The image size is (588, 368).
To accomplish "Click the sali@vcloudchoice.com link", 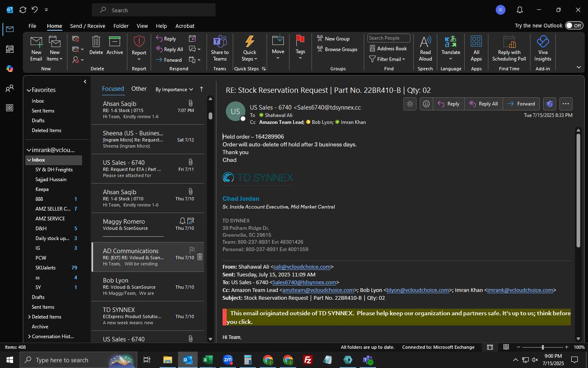I will point(302,267).
